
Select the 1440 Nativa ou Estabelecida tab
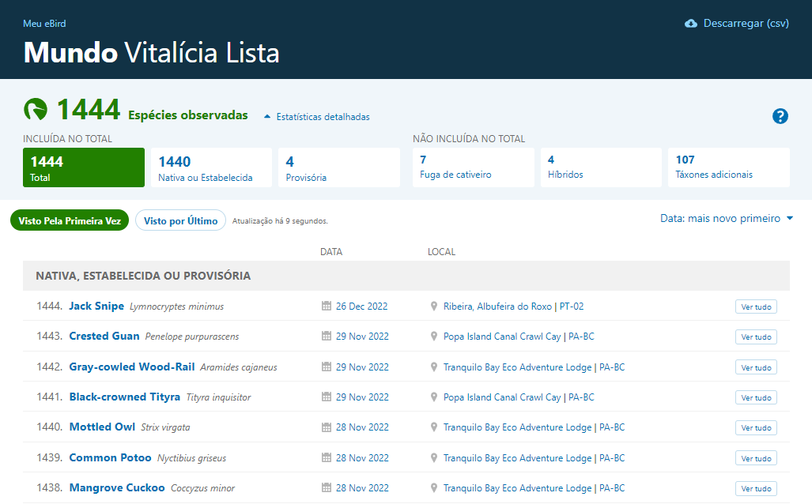coord(211,167)
